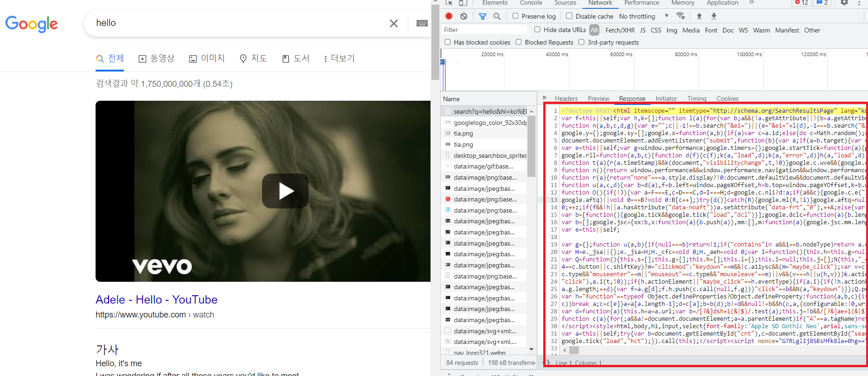
Task: Open network search magnifier
Action: (497, 16)
